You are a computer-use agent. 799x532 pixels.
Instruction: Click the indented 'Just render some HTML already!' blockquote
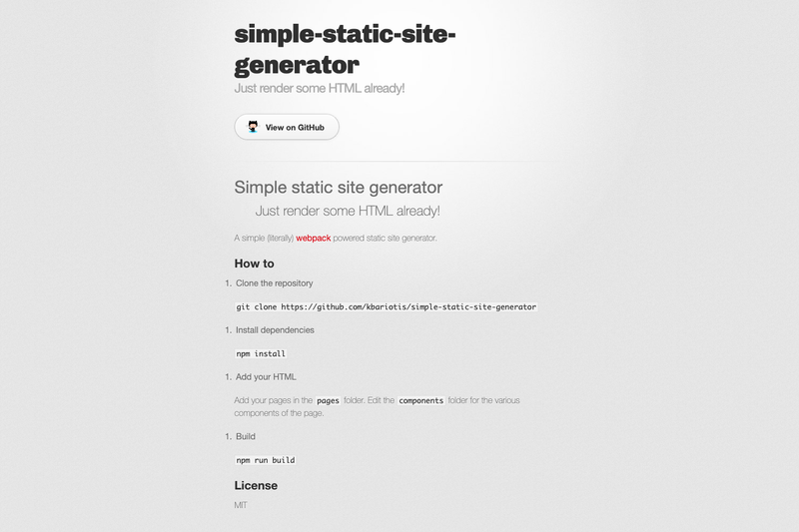pos(348,211)
